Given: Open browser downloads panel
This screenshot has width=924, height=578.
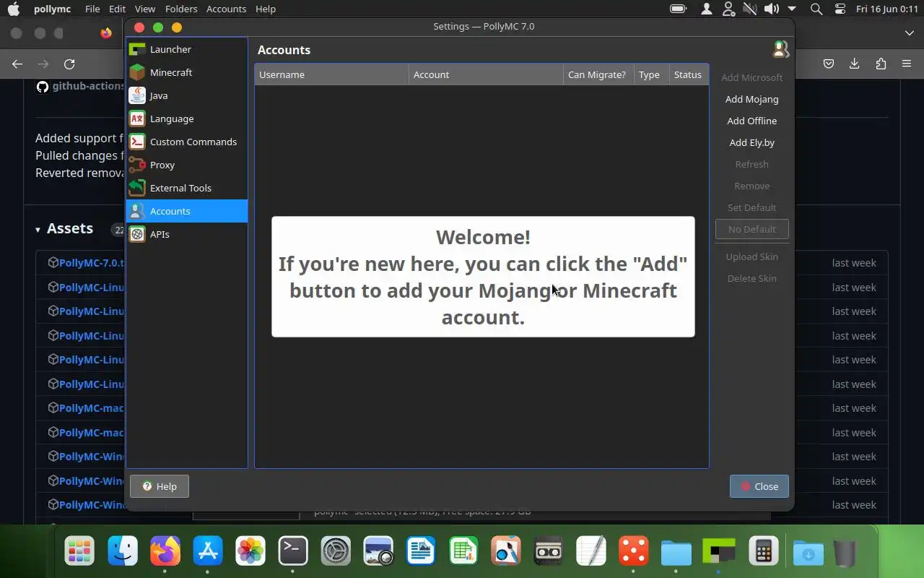Looking at the screenshot, I should pyautogui.click(x=854, y=64).
